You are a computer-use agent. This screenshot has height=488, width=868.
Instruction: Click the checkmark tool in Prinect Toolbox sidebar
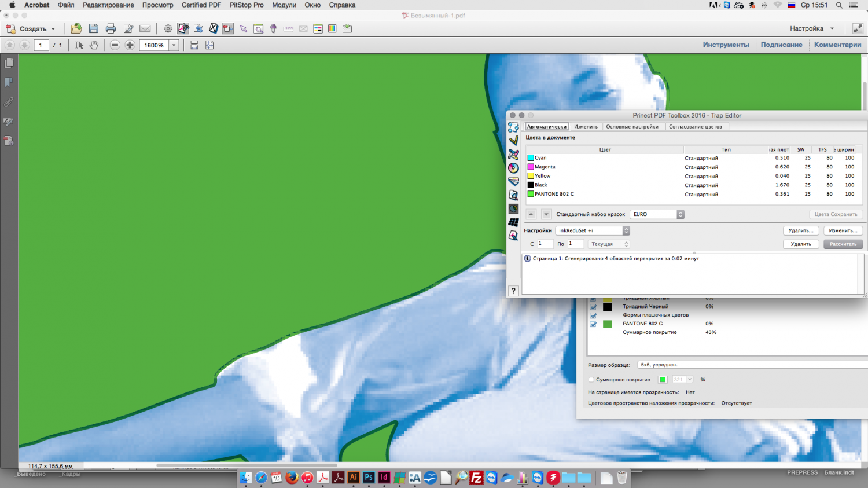click(x=513, y=141)
